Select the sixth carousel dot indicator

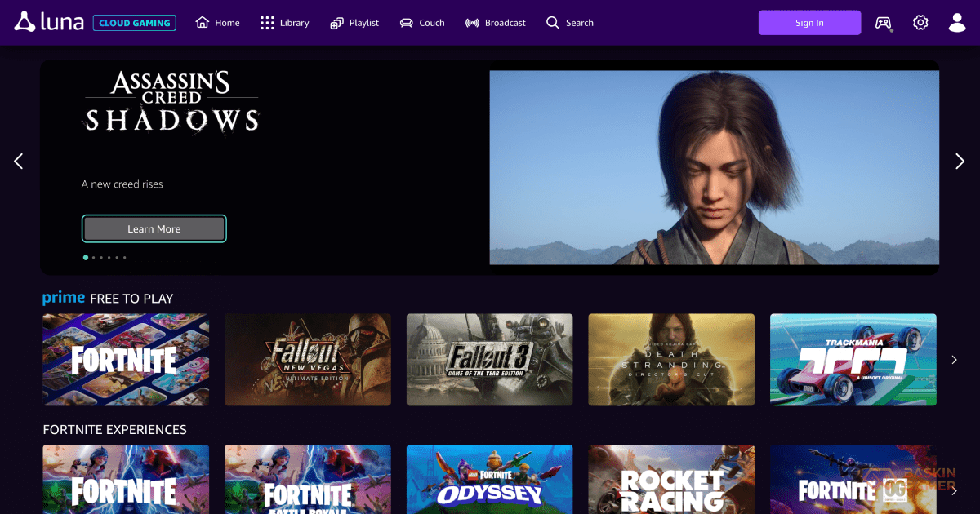[125, 257]
